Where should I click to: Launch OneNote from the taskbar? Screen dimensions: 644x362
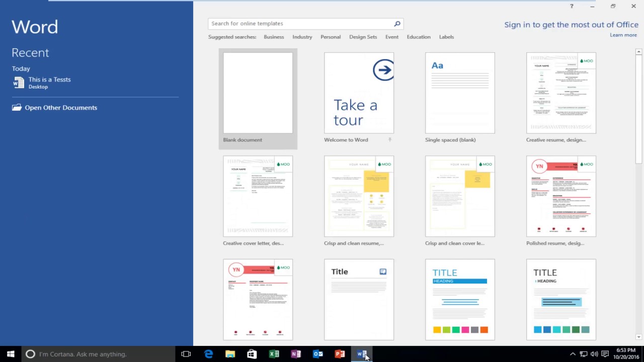(x=296, y=354)
